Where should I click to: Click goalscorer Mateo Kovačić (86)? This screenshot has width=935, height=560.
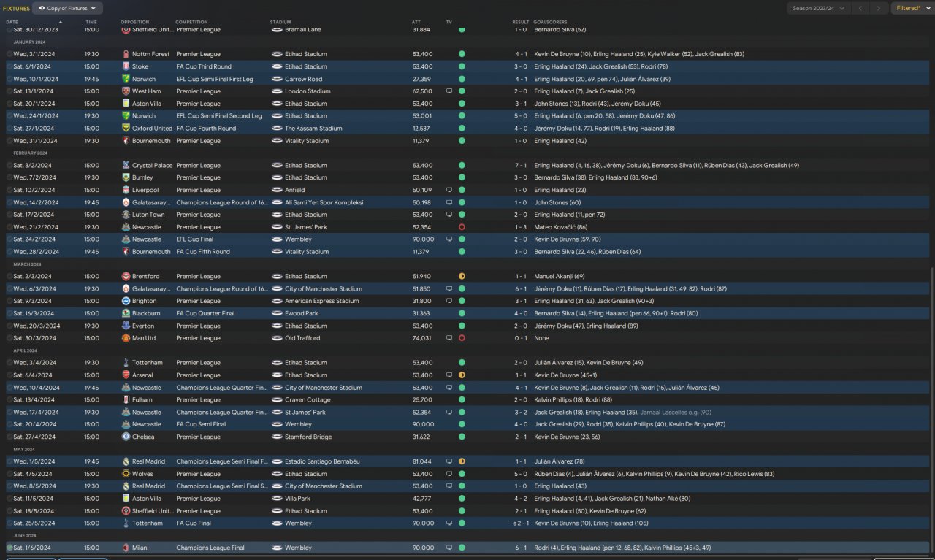560,227
